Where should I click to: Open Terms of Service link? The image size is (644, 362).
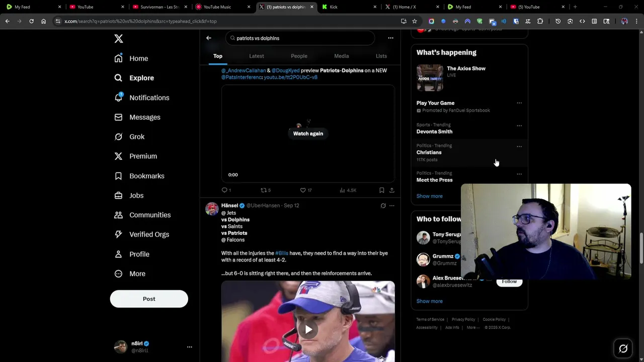(430, 320)
